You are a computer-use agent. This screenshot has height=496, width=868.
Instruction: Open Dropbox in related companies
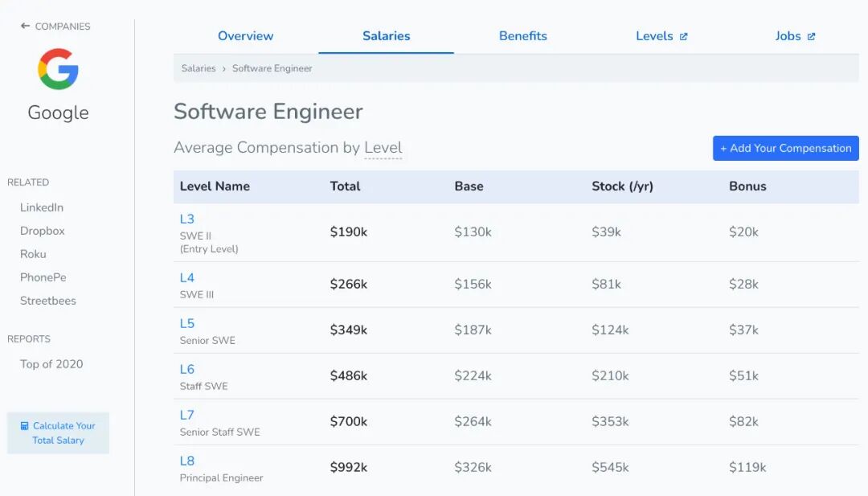[43, 231]
